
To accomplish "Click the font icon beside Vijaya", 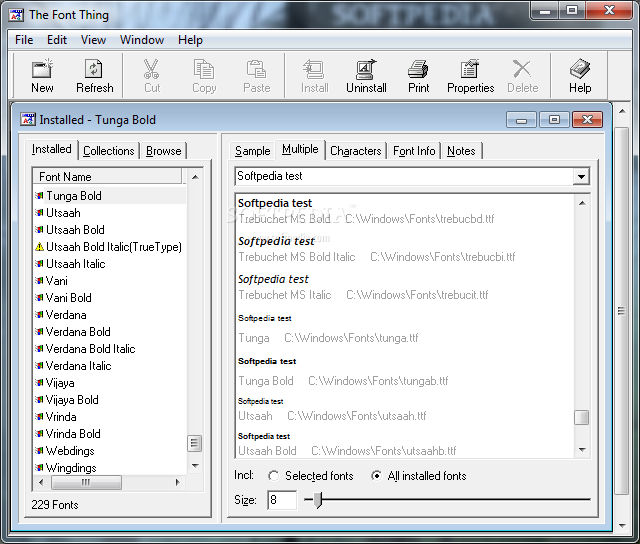I will (39, 383).
